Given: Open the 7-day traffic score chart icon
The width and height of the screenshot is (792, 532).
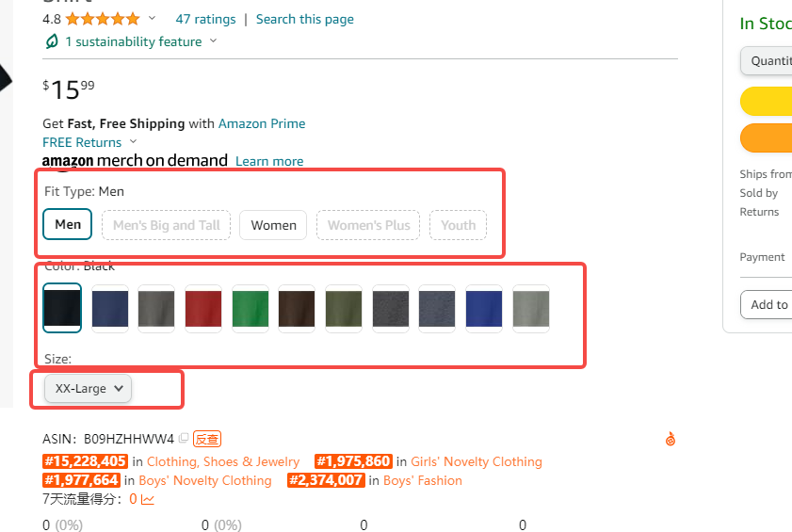Looking at the screenshot, I should 148,499.
